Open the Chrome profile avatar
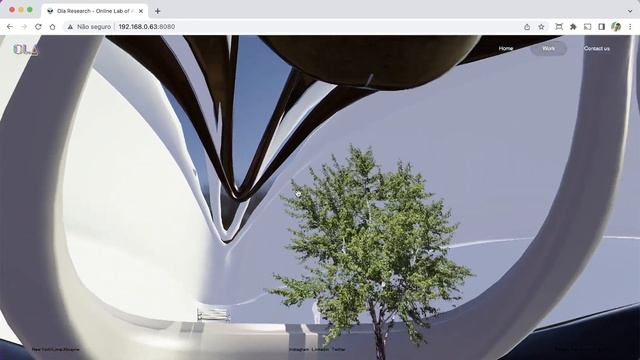640x360 pixels. 616,27
